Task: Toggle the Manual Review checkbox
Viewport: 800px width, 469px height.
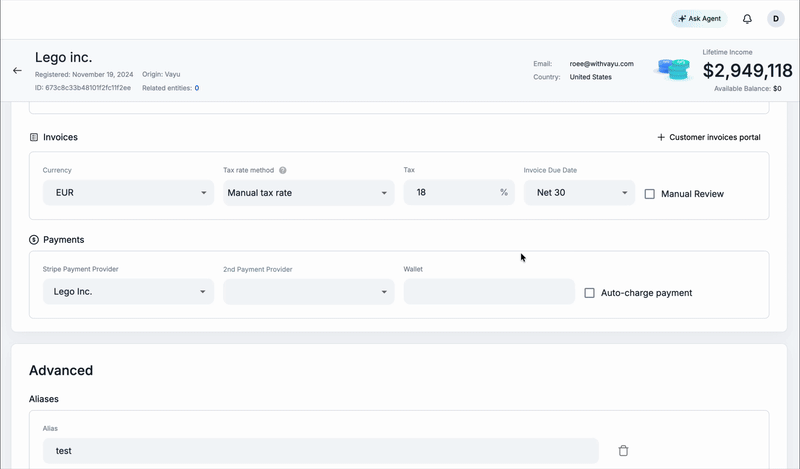Action: (649, 194)
